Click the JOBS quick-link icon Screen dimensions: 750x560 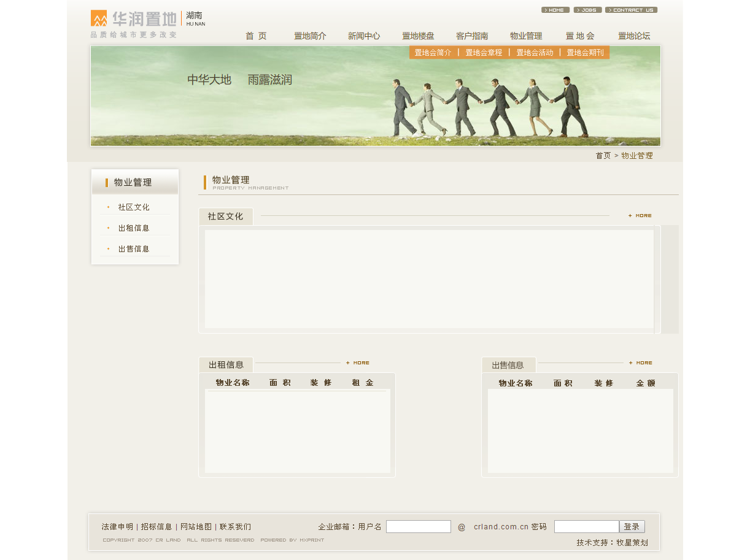pyautogui.click(x=587, y=10)
